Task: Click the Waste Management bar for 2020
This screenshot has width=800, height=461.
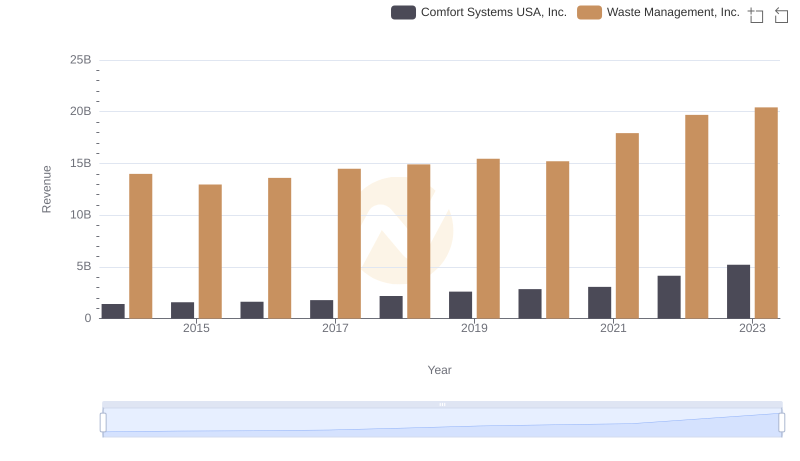Action: pos(558,240)
